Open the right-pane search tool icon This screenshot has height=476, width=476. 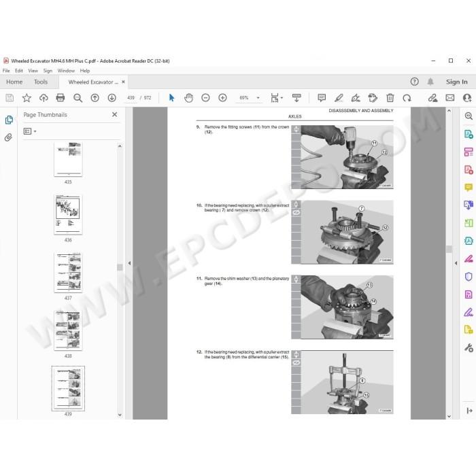[469, 116]
